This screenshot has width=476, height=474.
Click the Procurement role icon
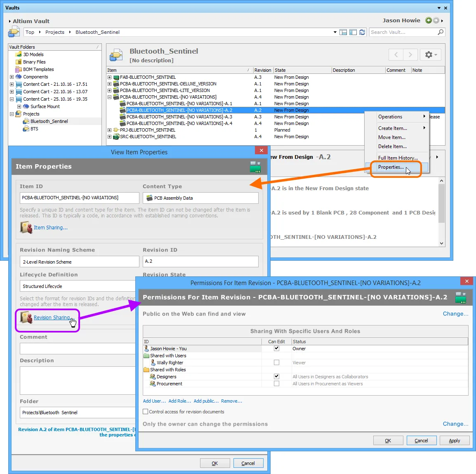pyautogui.click(x=153, y=384)
